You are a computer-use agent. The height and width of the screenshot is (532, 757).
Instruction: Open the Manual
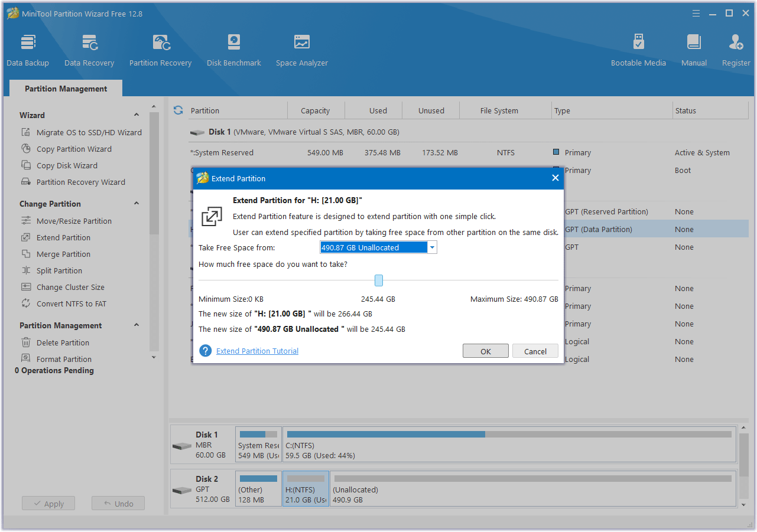coord(694,50)
